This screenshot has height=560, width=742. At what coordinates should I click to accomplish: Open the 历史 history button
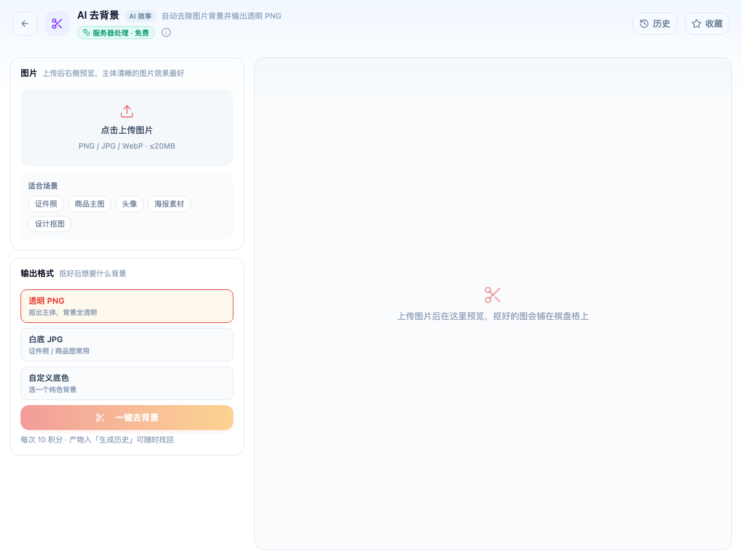(654, 24)
